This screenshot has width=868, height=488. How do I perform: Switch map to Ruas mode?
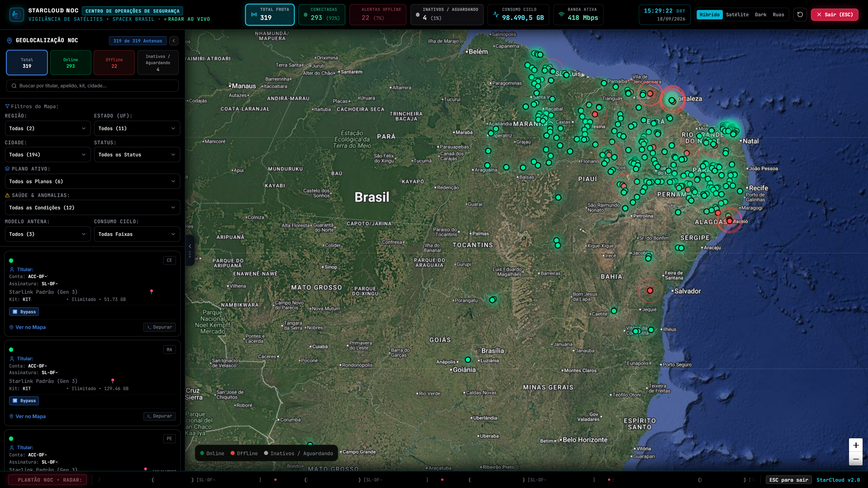[x=778, y=14]
